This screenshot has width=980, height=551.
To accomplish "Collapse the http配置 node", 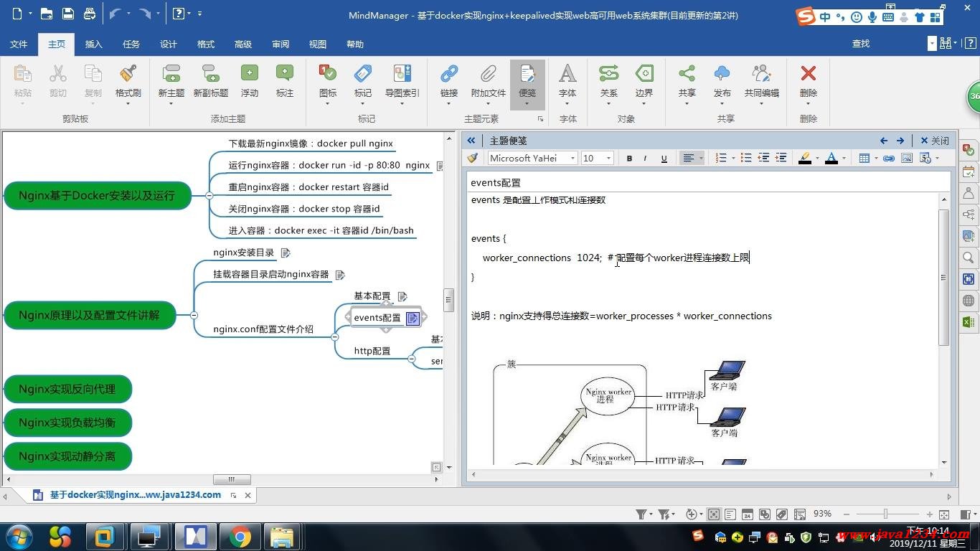I will point(411,359).
